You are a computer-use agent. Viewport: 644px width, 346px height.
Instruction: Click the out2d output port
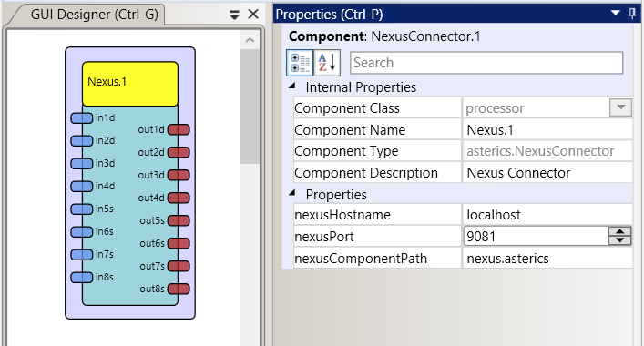[179, 152]
